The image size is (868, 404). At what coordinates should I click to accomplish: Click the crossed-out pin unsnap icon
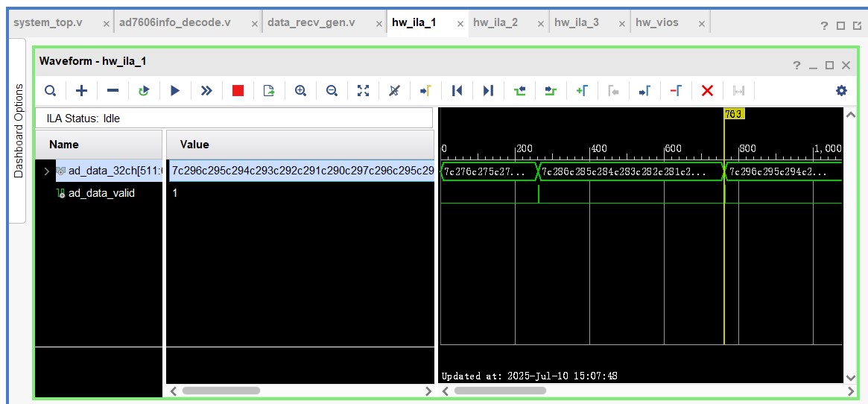click(394, 91)
